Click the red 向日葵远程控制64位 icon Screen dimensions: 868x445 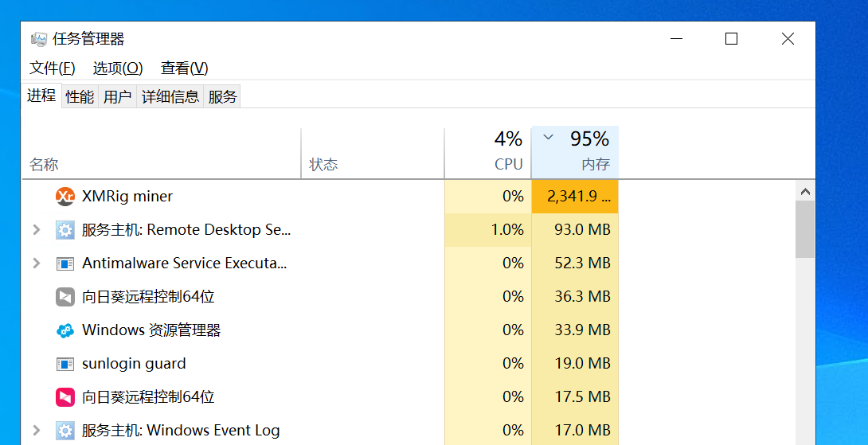65,397
